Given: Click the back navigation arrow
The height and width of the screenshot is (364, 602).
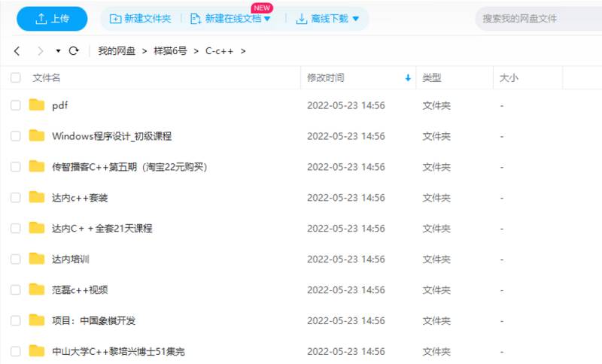Looking at the screenshot, I should pyautogui.click(x=17, y=51).
